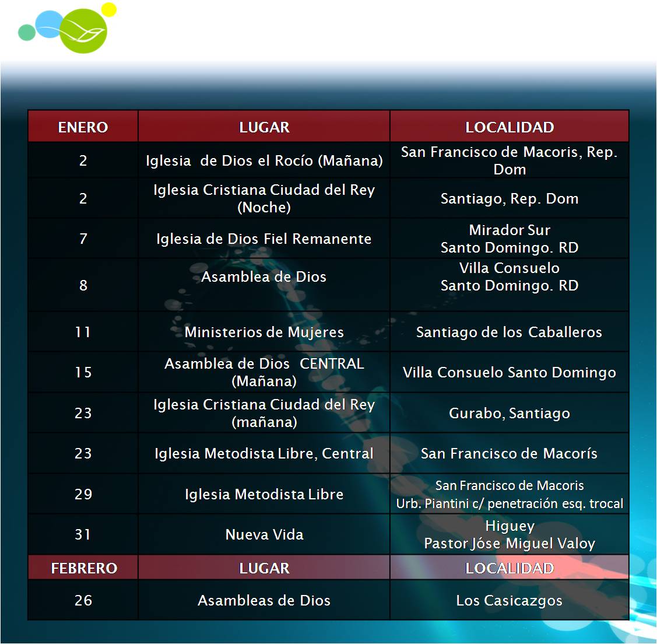
Task: Select the ENERO column header
Action: pyautogui.click(x=83, y=127)
